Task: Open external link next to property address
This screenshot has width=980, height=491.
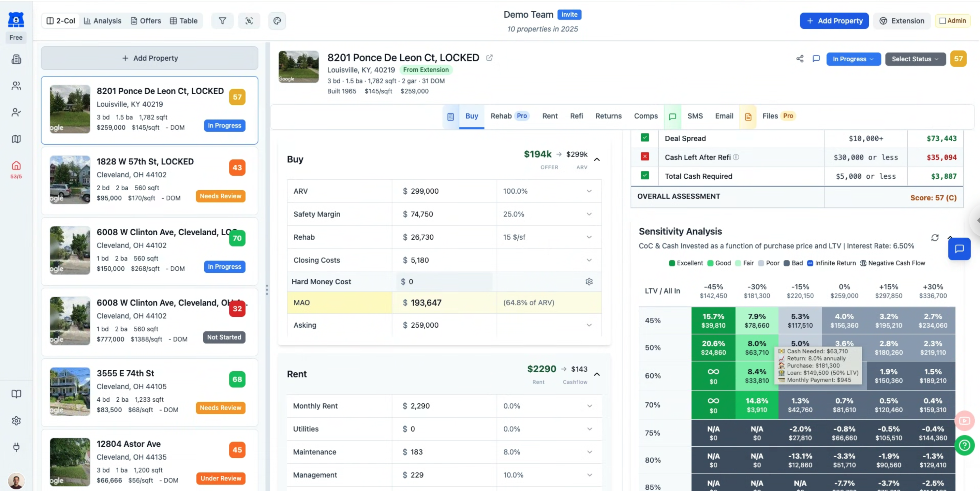Action: (x=489, y=58)
